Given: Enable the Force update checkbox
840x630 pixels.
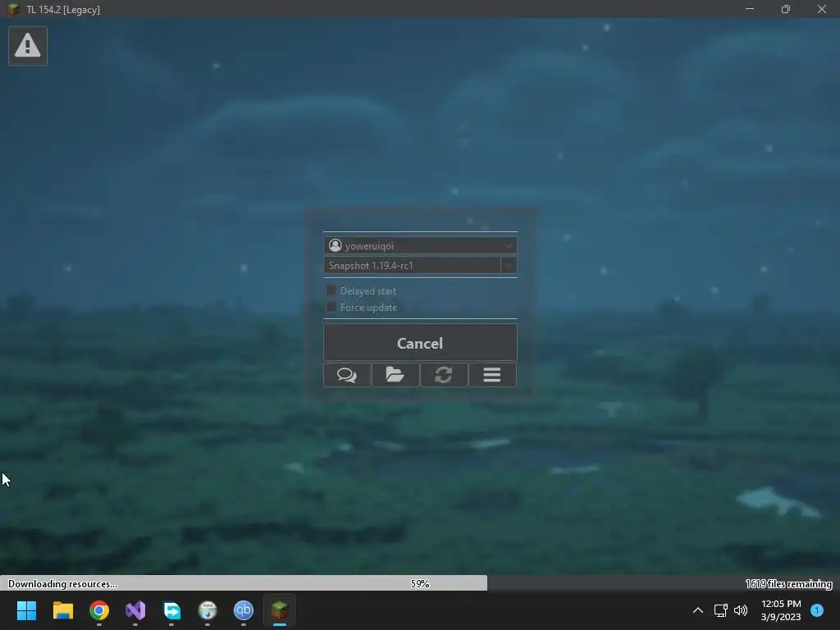Looking at the screenshot, I should [x=331, y=307].
